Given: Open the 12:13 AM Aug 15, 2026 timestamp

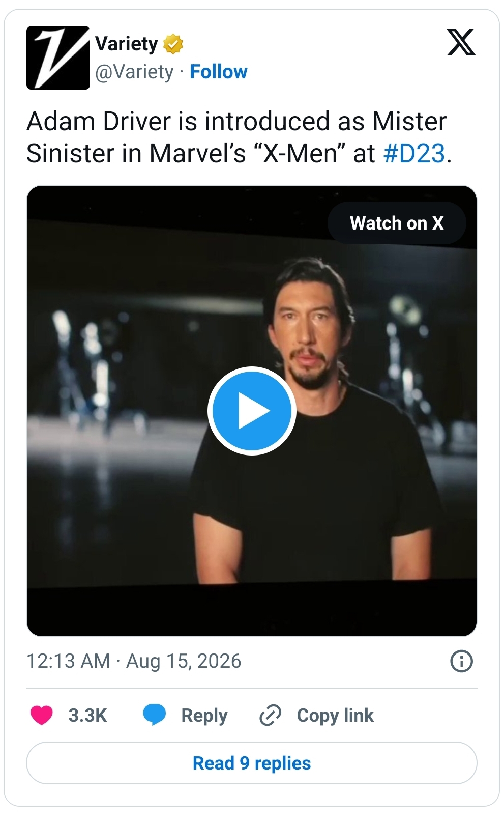Looking at the screenshot, I should click(134, 661).
